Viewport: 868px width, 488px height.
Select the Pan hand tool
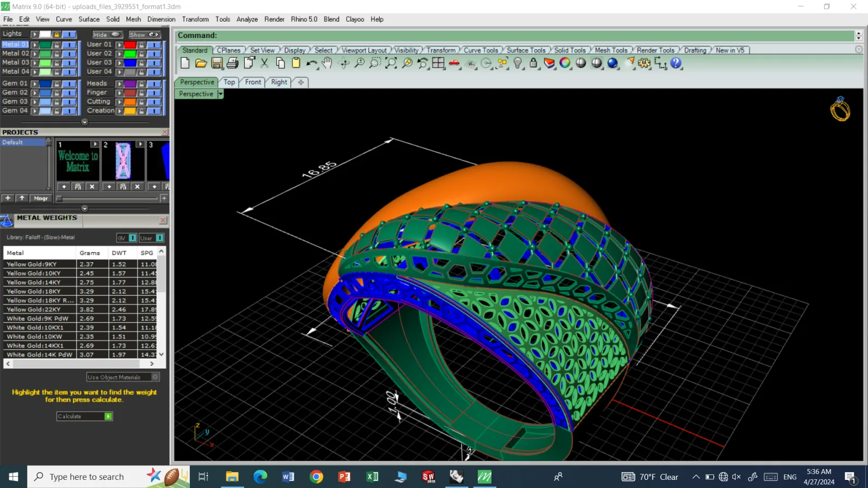pyautogui.click(x=327, y=63)
